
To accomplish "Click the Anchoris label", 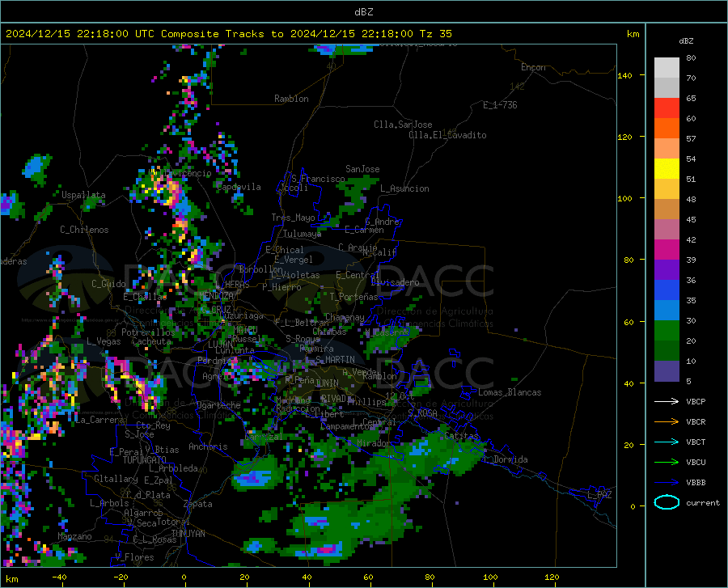I will 208,446.
